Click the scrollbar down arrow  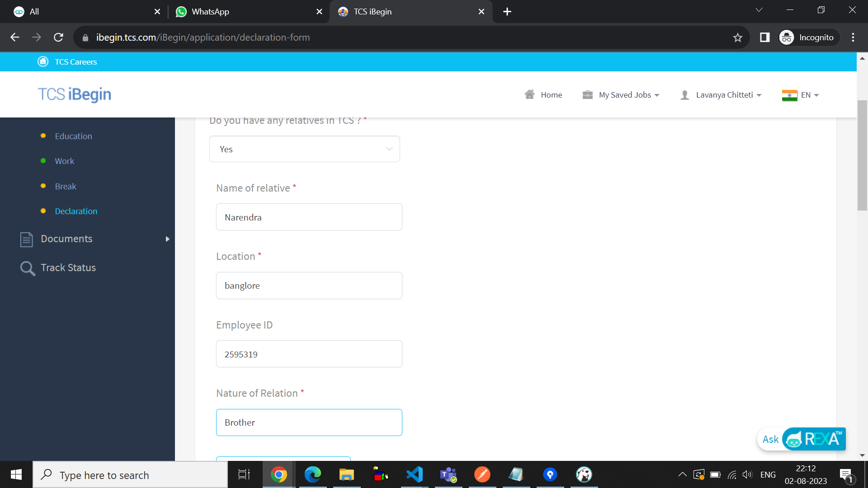(x=862, y=455)
